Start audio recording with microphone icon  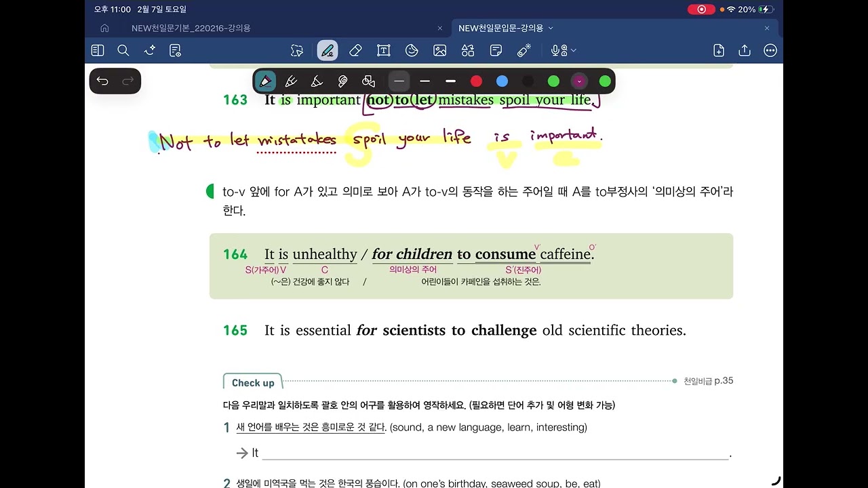coord(558,50)
